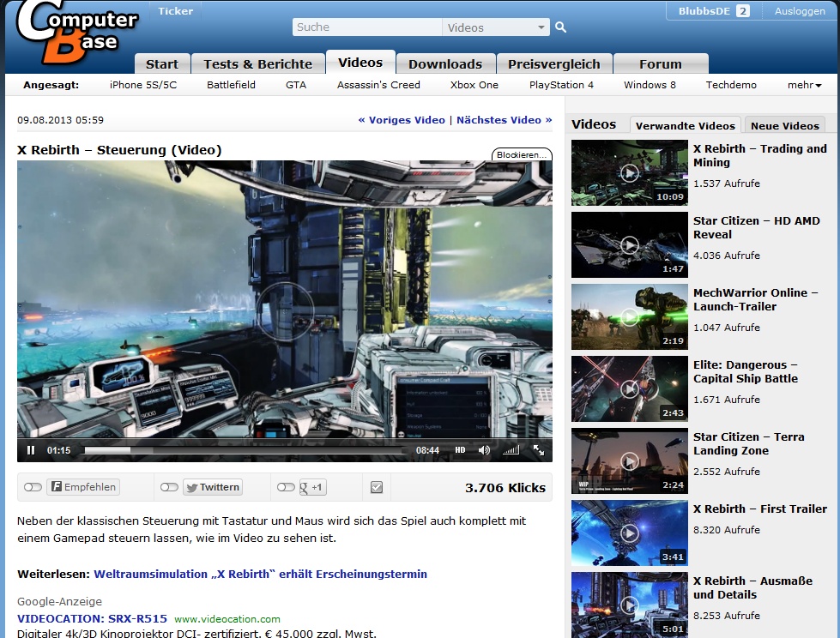The width and height of the screenshot is (840, 638).
Task: Click the Twittern button
Action: (x=213, y=487)
